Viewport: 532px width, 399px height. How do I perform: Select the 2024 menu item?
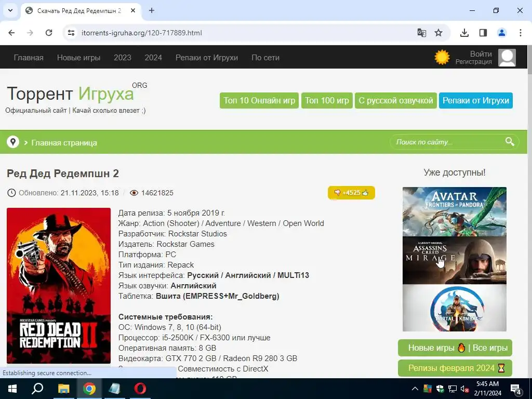pos(153,58)
